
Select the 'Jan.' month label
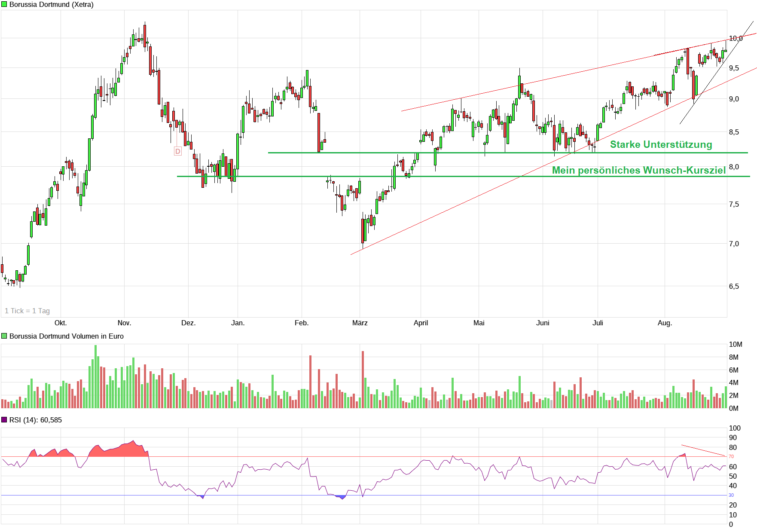tap(238, 323)
